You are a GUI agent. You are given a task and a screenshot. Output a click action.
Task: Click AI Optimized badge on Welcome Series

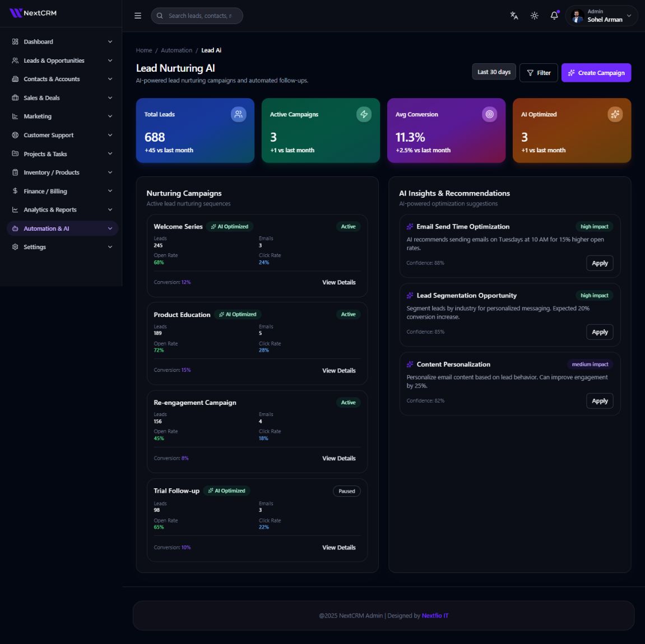tap(230, 226)
